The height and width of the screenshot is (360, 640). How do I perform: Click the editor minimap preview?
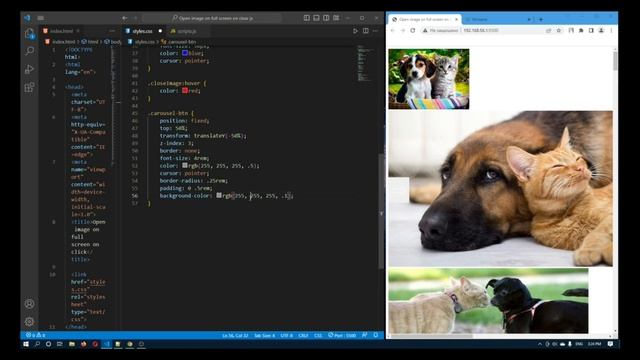(x=364, y=63)
